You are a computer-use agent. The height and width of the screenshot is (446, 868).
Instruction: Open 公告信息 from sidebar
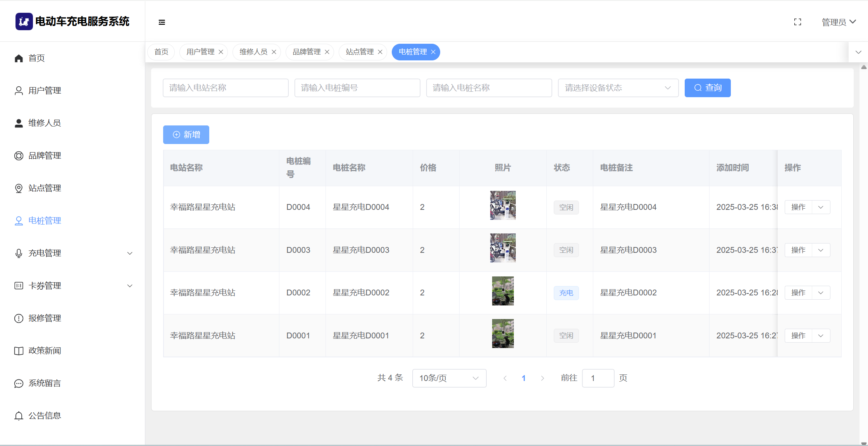click(45, 416)
